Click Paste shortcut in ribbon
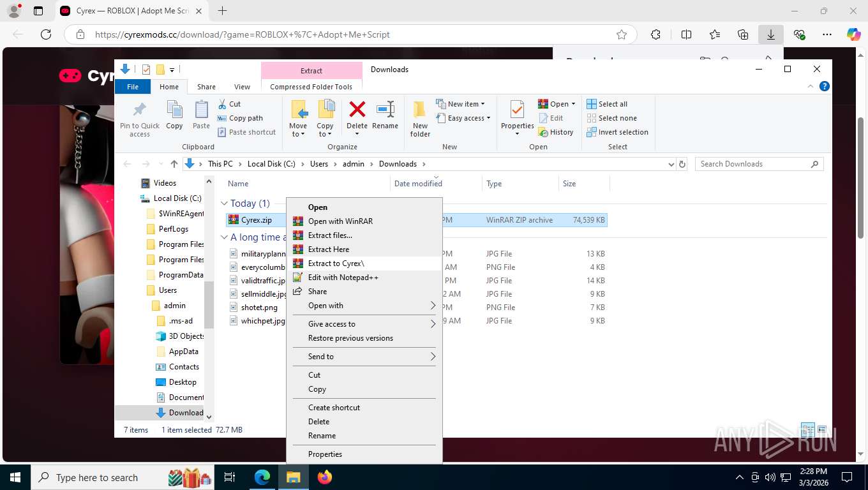 coord(247,132)
